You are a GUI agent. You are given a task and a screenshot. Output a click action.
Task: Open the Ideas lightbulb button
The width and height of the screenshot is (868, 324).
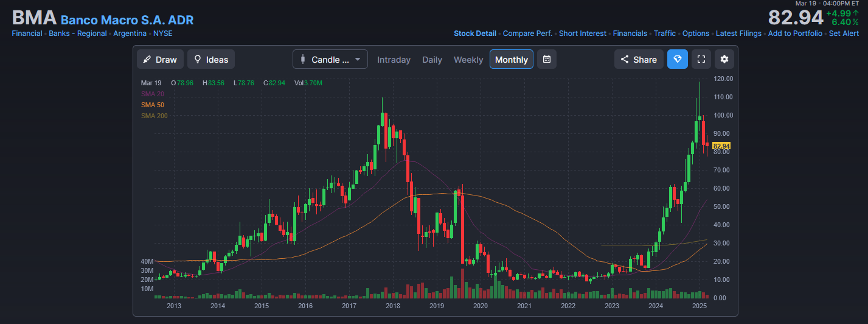tap(210, 59)
